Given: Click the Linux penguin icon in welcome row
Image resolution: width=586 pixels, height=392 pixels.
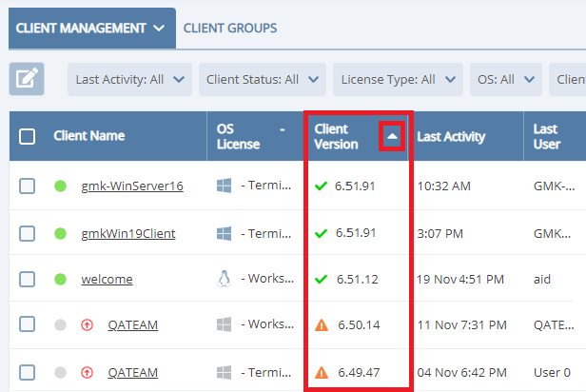Looking at the screenshot, I should coord(224,279).
